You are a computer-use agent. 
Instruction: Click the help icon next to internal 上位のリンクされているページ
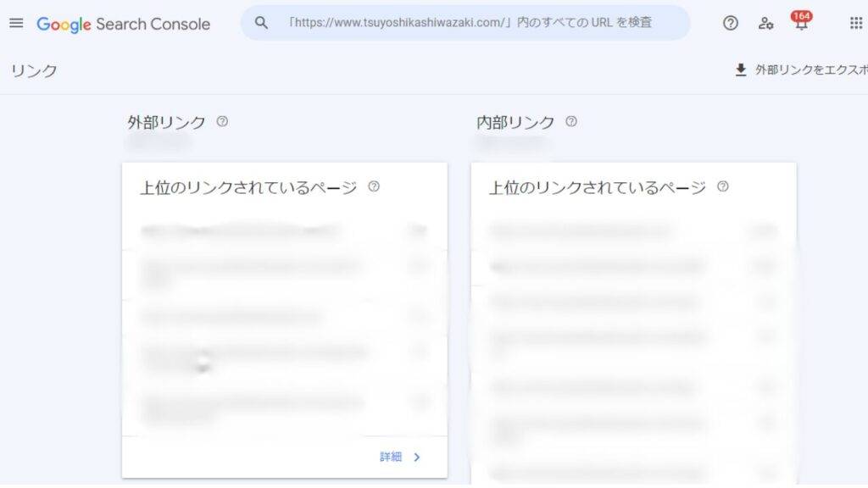[x=721, y=186]
